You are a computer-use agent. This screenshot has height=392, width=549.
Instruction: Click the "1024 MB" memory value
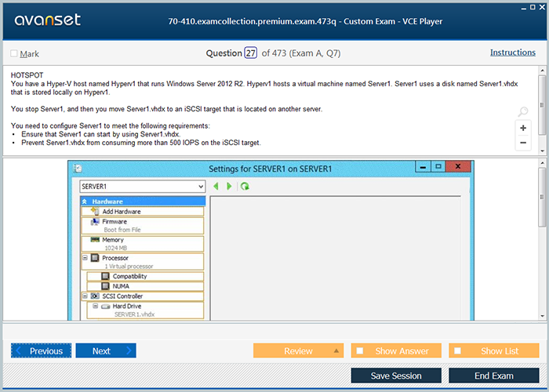pyautogui.click(x=116, y=248)
